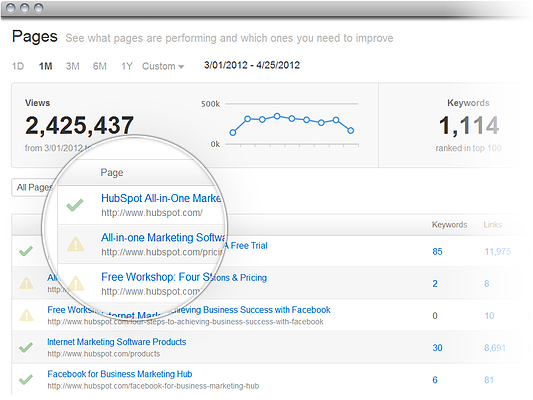Select the 1D time range

click(x=18, y=66)
